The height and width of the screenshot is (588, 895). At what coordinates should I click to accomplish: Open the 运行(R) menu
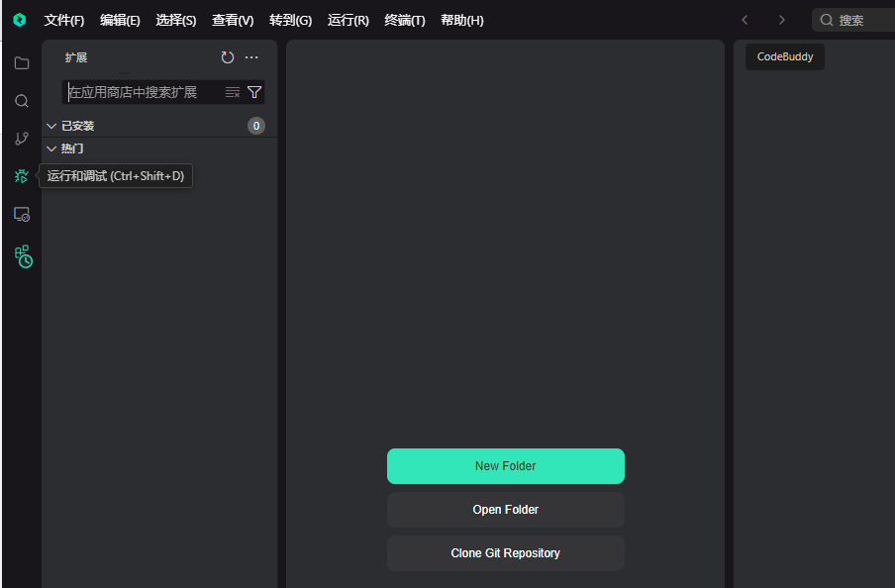click(x=348, y=21)
